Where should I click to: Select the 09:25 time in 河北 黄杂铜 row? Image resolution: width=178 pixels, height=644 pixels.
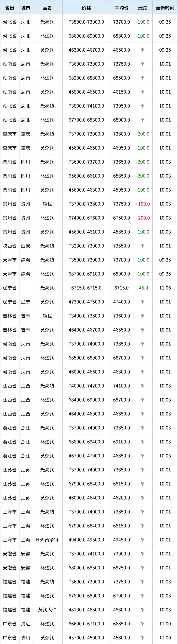(x=165, y=50)
